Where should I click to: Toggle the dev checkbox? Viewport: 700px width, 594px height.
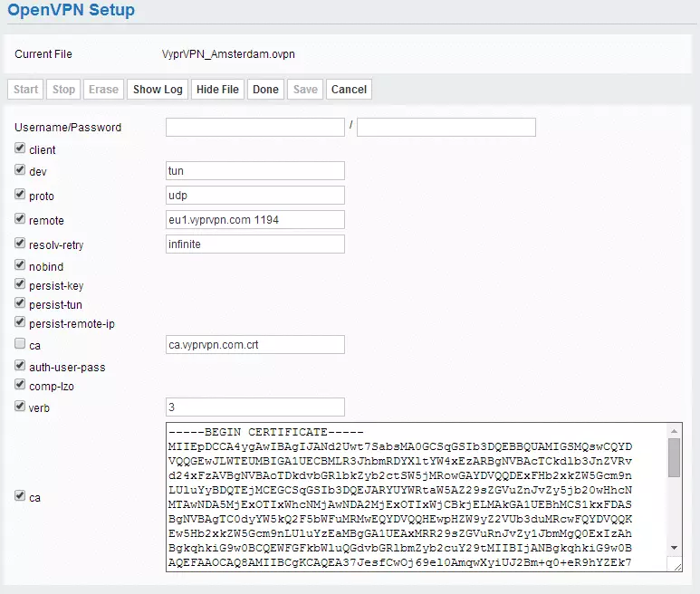click(20, 170)
